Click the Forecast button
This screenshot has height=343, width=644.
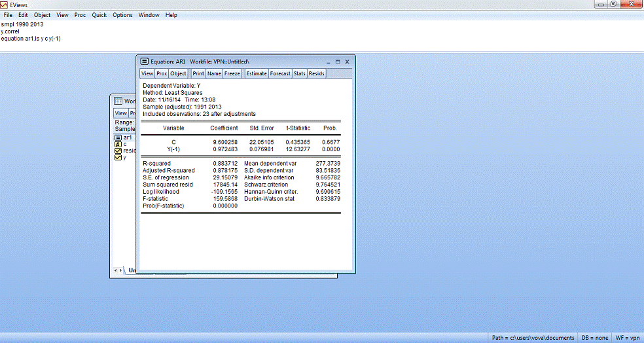[280, 73]
